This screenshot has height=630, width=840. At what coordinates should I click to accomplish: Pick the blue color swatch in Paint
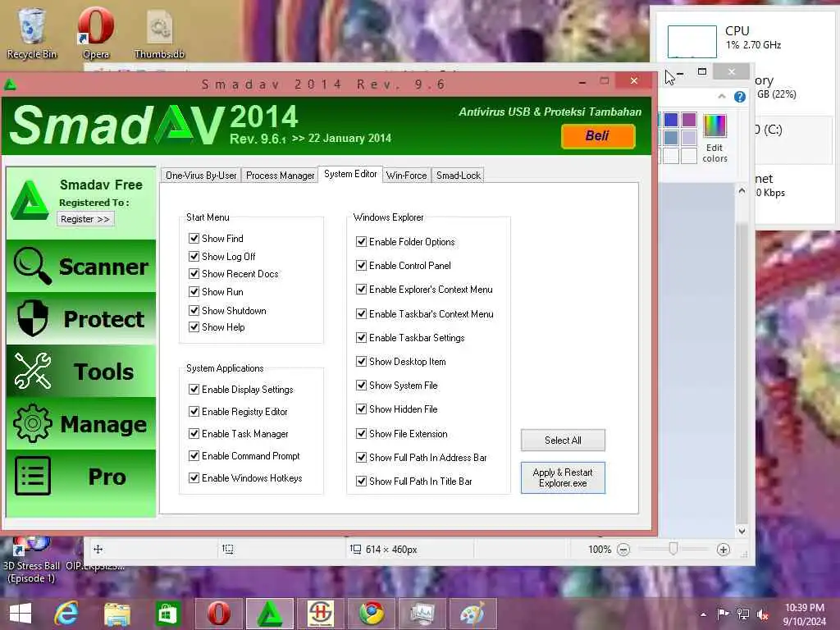[x=671, y=120]
